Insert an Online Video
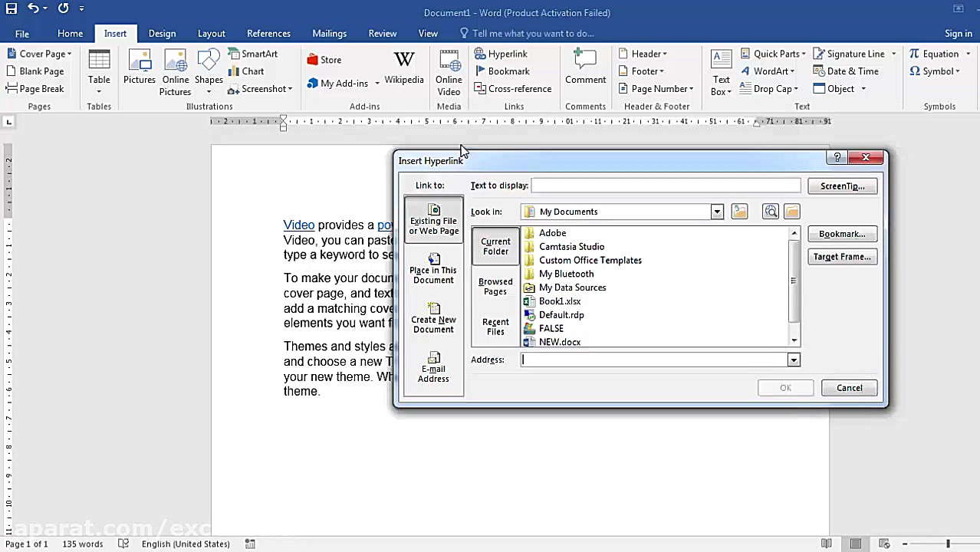Screen dimensions: 980x552 pos(449,73)
